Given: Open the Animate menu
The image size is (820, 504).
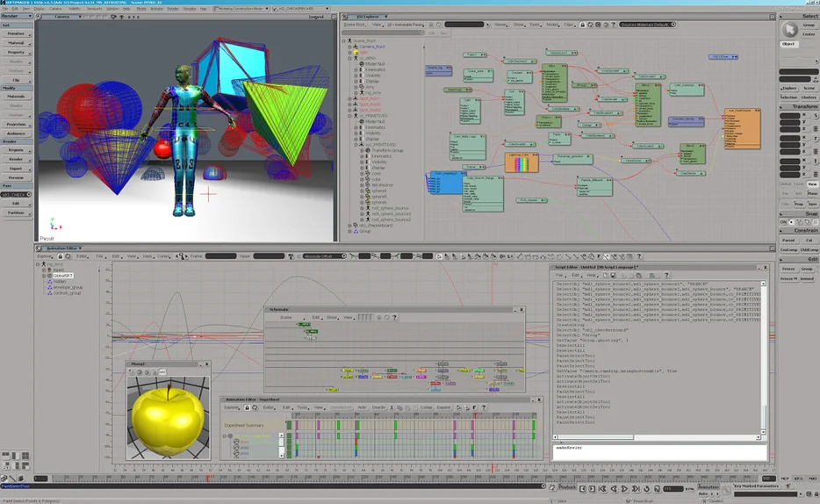Looking at the screenshot, I should pyautogui.click(x=156, y=9).
